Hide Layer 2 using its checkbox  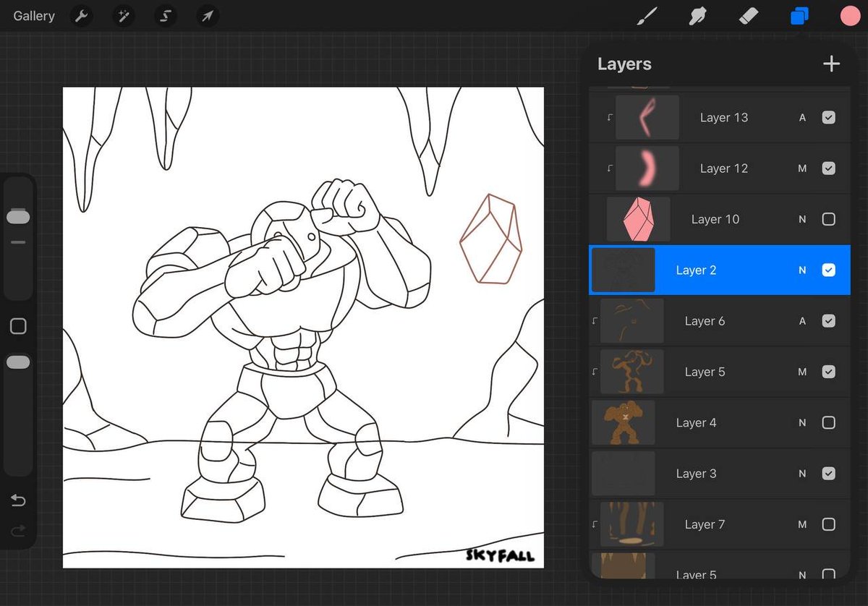829,270
